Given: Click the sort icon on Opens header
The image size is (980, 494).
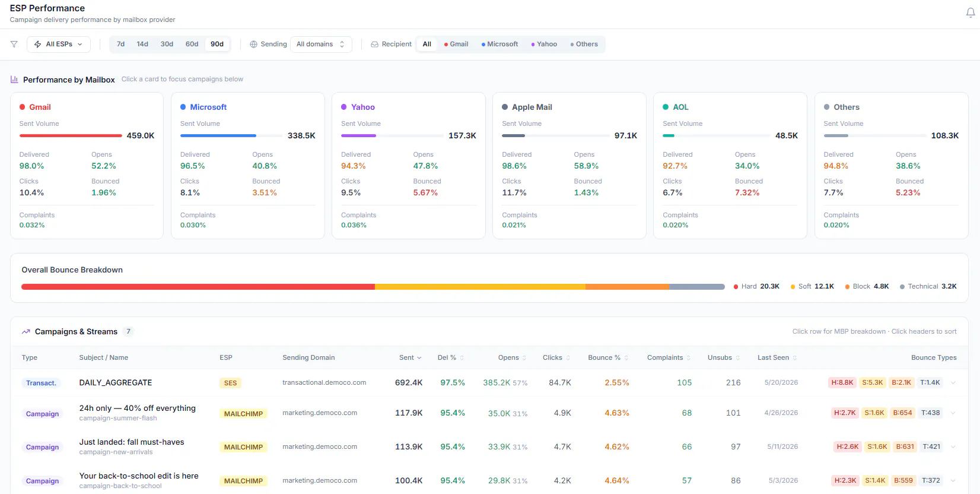Looking at the screenshot, I should [524, 358].
